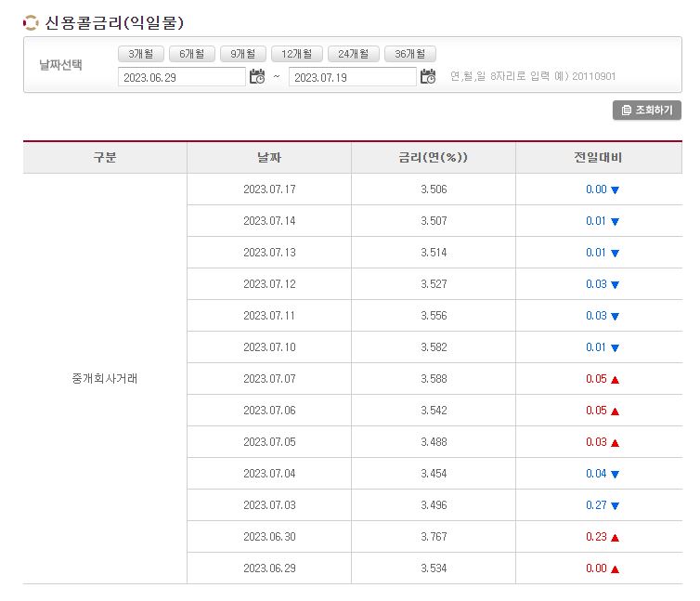Click the date cell 2023.06.30
The height and width of the screenshot is (601, 700).
coord(269,537)
